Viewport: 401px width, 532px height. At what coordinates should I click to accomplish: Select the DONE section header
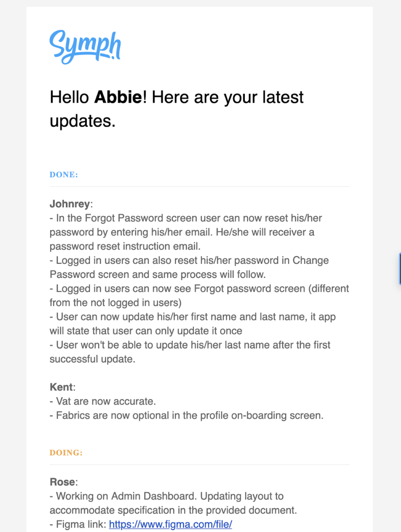64,175
